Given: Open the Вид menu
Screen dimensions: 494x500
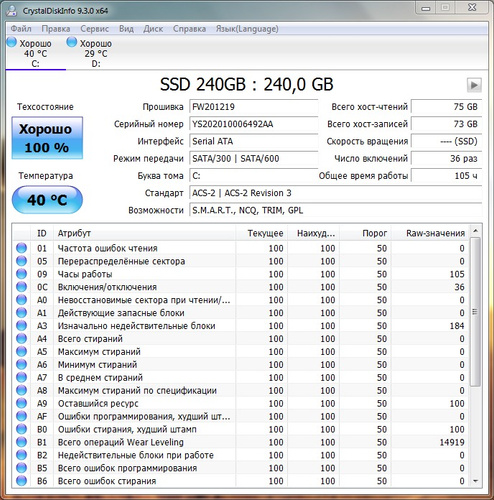Looking at the screenshot, I should coord(126,29).
